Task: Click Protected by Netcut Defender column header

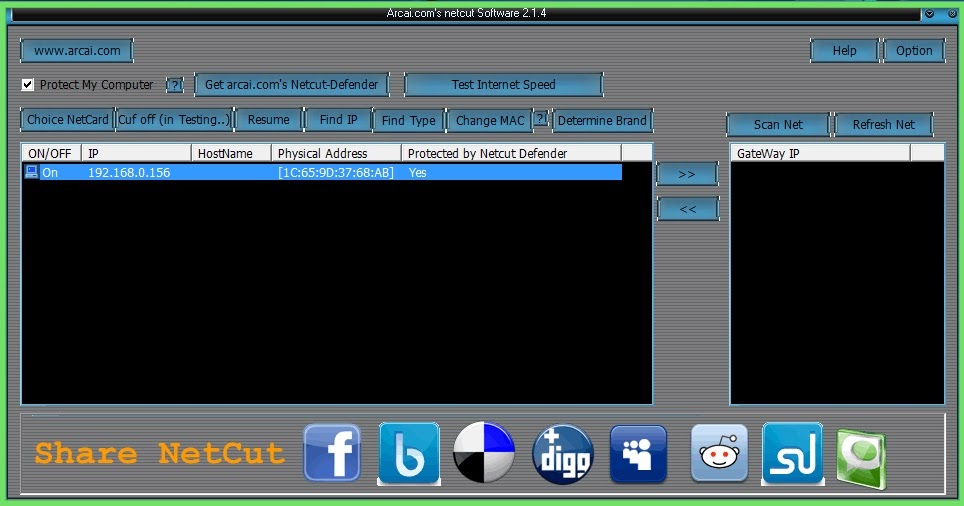Action: tap(512, 153)
